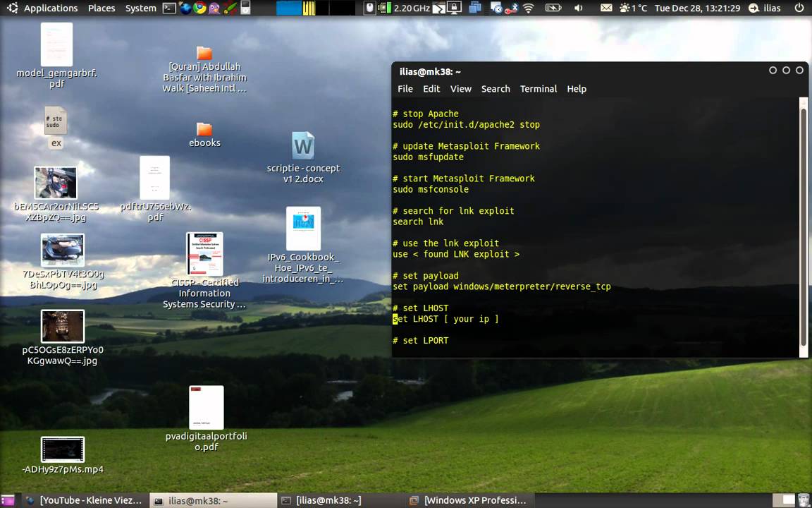
Task: Switch to the bracketed [ilias@mk38: ~] taskbar window
Action: [x=340, y=500]
